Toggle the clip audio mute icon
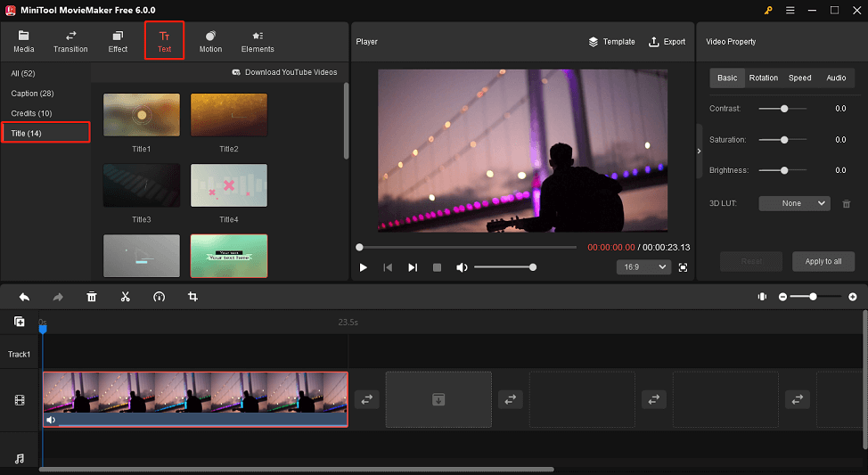Screen dimensions: 868x475 51,420
